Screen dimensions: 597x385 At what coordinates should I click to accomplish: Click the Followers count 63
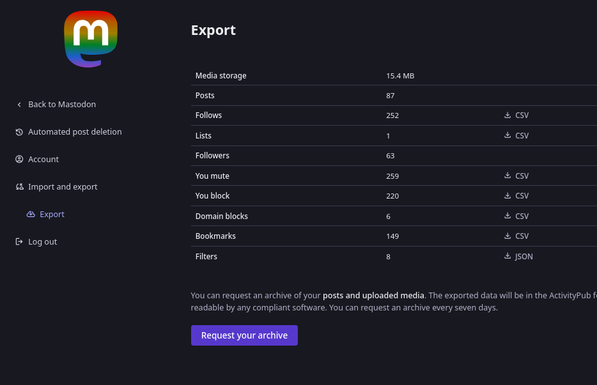coord(390,156)
